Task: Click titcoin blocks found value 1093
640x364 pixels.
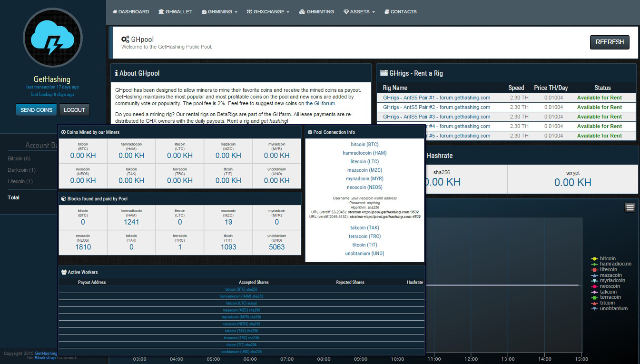Action: coord(228,247)
